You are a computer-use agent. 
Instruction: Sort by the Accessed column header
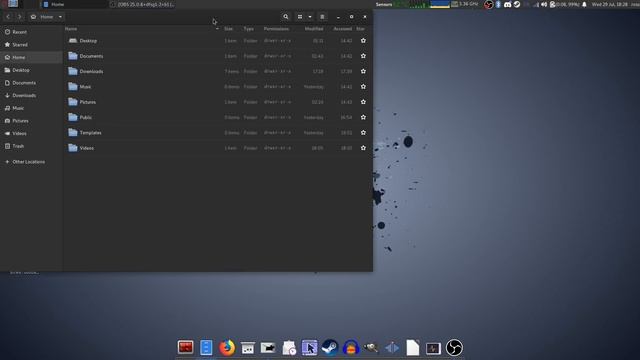point(342,29)
